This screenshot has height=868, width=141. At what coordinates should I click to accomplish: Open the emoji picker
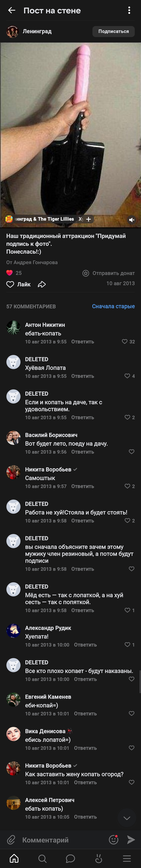click(x=114, y=840)
